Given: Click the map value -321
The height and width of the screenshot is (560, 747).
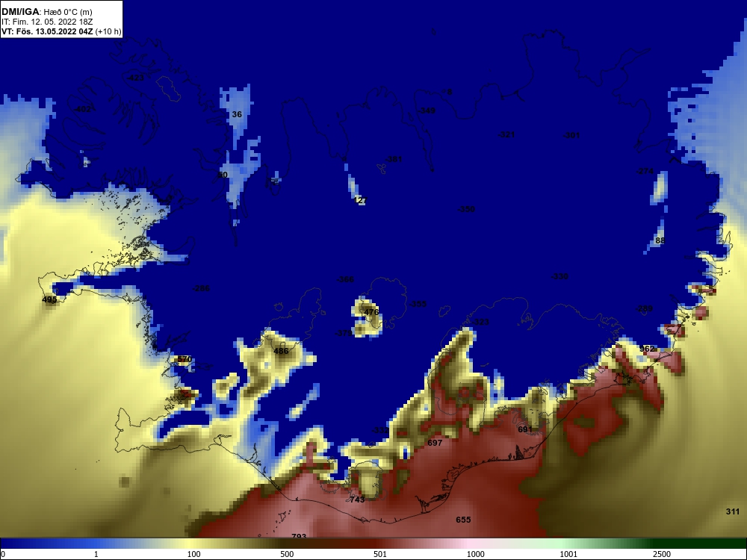Looking at the screenshot, I should [506, 134].
